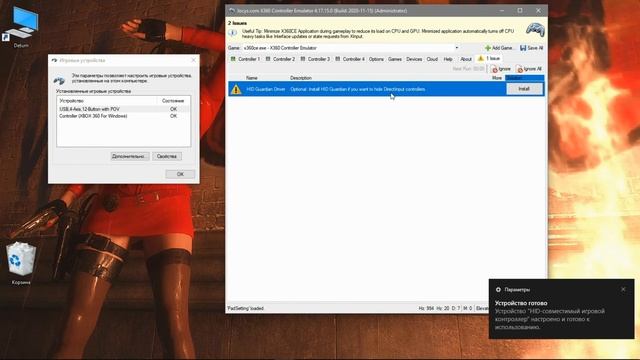Click the Устройство column header
This screenshot has height=360, width=640.
(x=71, y=100)
